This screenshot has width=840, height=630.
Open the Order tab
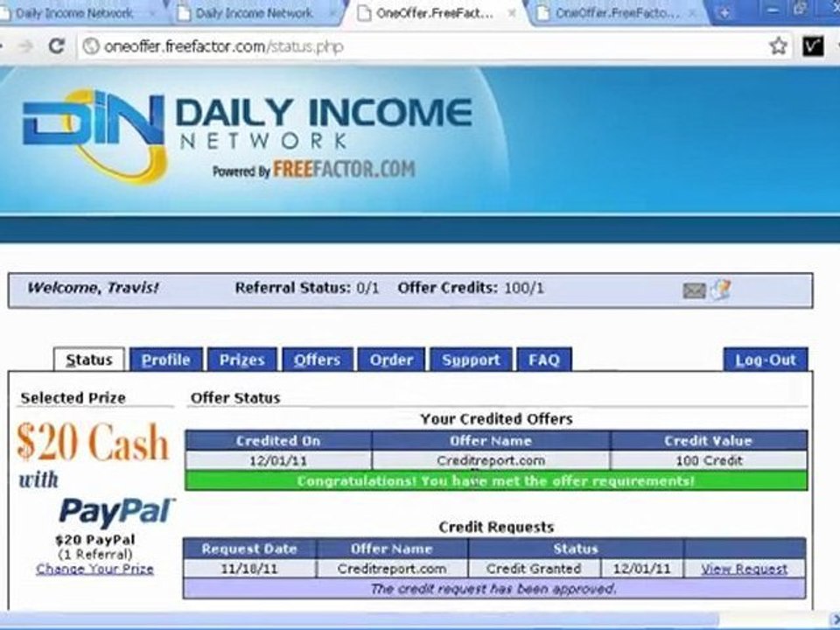pyautogui.click(x=392, y=360)
